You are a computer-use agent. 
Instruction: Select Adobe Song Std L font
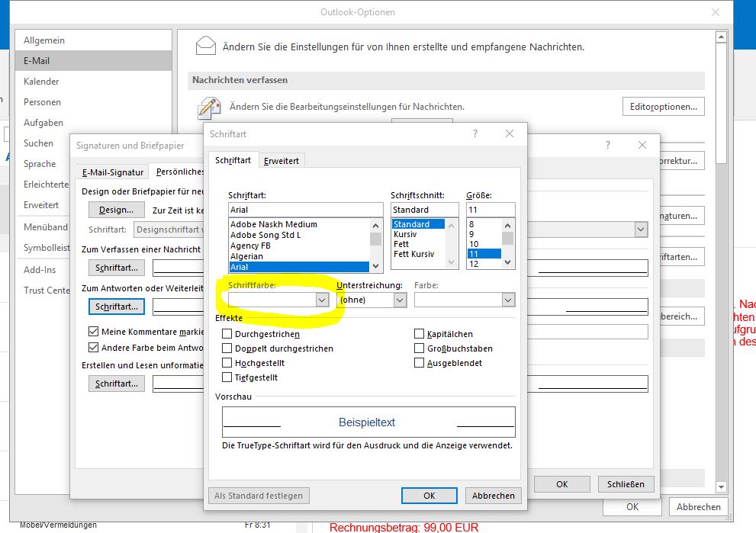(299, 235)
